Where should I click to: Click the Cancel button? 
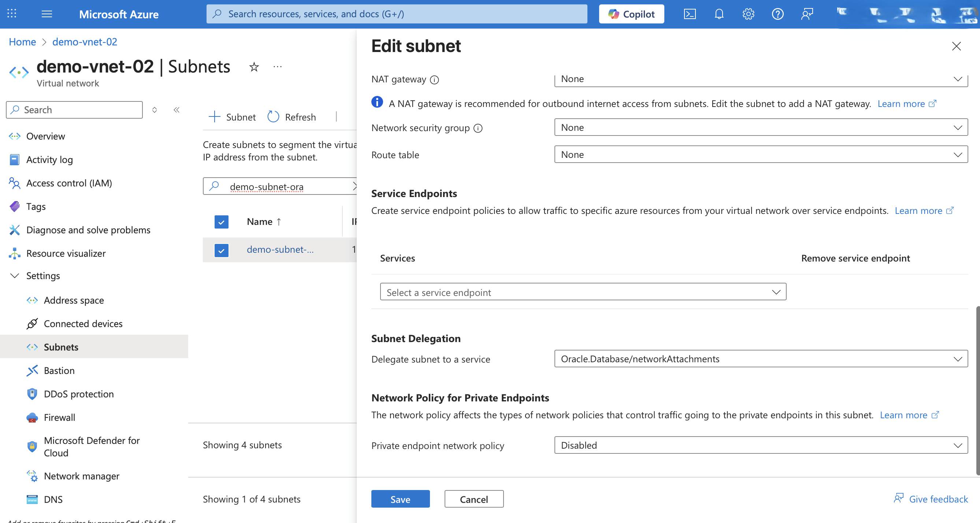tap(474, 499)
